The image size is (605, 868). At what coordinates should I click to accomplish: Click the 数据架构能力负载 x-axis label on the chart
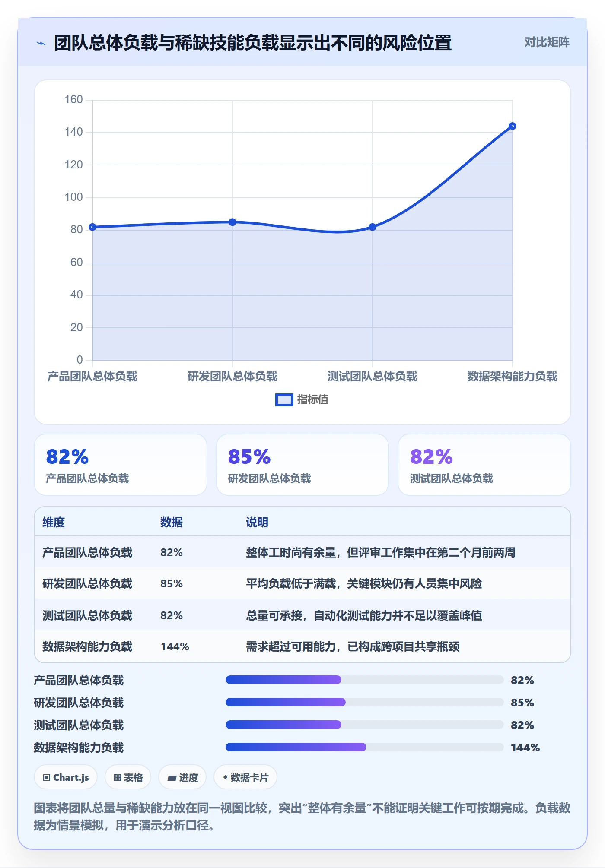pyautogui.click(x=513, y=376)
